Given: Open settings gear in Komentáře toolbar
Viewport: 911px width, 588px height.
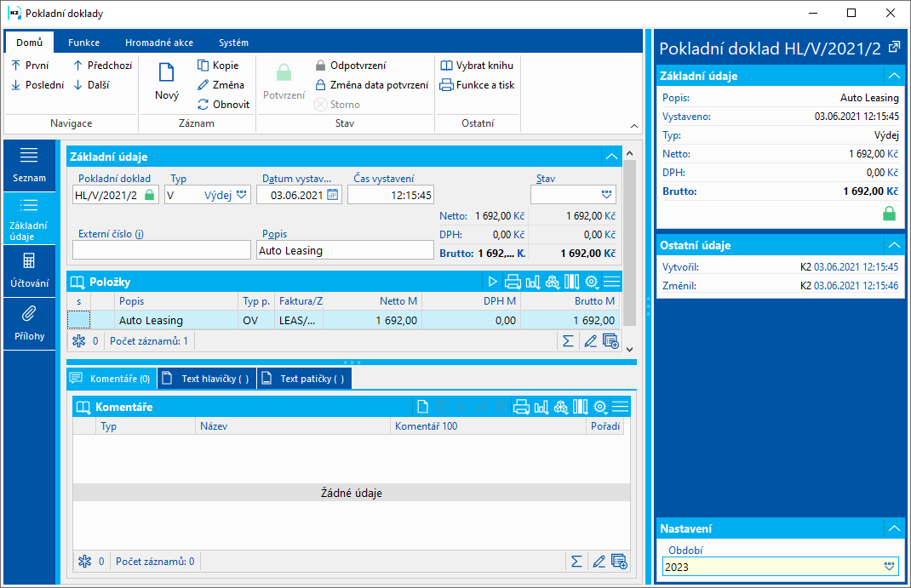Looking at the screenshot, I should (x=601, y=407).
